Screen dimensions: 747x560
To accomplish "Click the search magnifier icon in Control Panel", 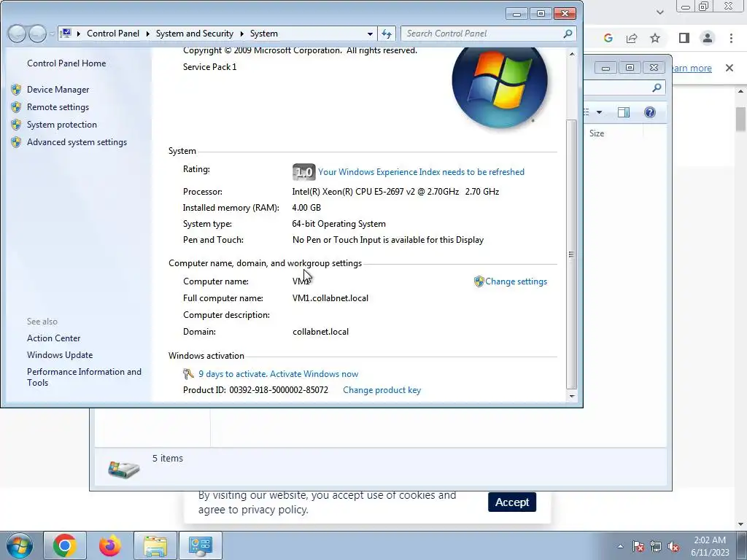I will tap(568, 34).
